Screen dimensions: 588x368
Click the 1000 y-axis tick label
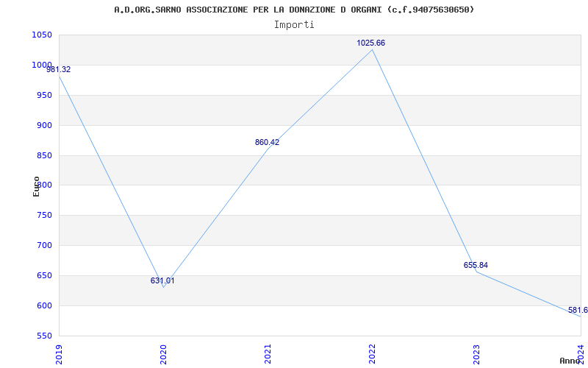(42, 65)
